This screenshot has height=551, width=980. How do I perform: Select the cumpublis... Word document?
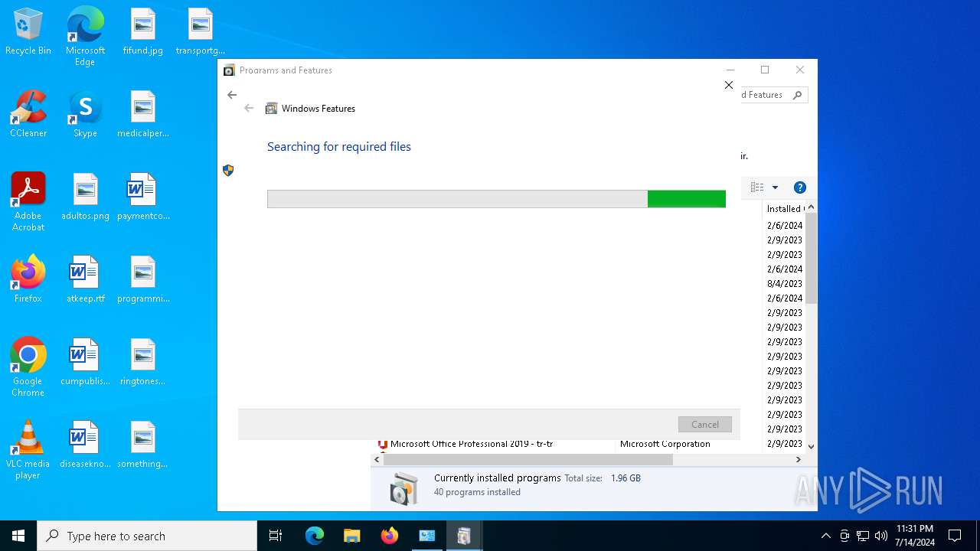tap(85, 363)
